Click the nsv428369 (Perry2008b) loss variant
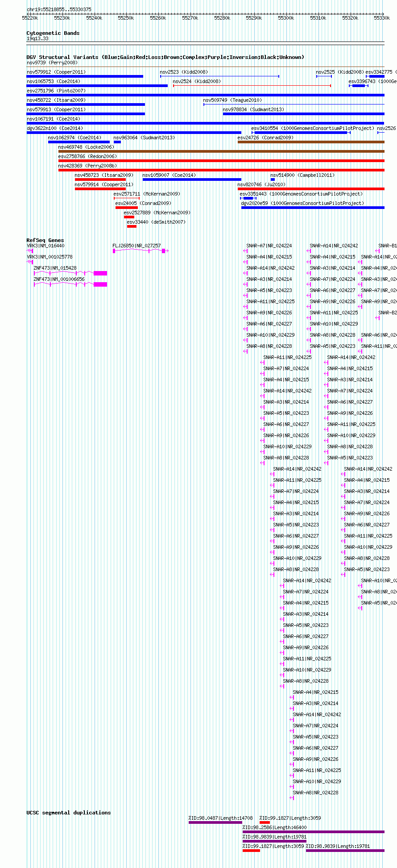The image size is (397, 868). pos(221,170)
